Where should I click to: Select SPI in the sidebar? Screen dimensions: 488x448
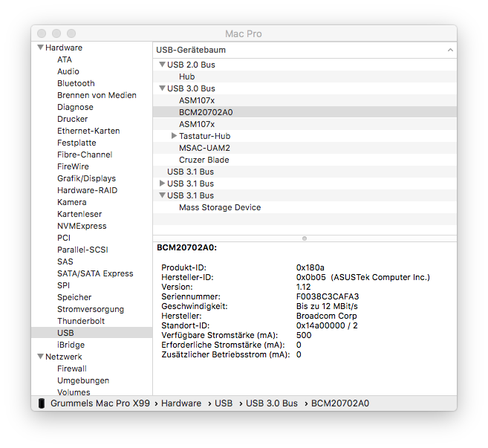pyautogui.click(x=63, y=285)
